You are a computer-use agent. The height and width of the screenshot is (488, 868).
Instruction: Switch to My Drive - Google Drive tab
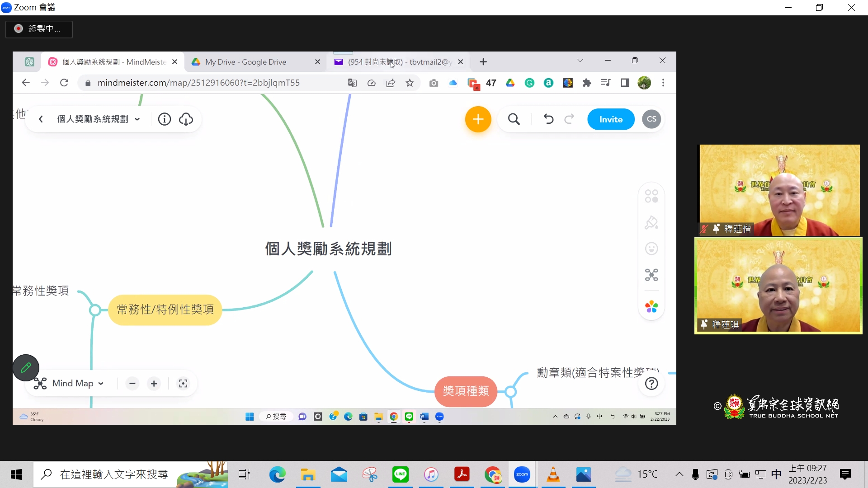[x=245, y=62]
